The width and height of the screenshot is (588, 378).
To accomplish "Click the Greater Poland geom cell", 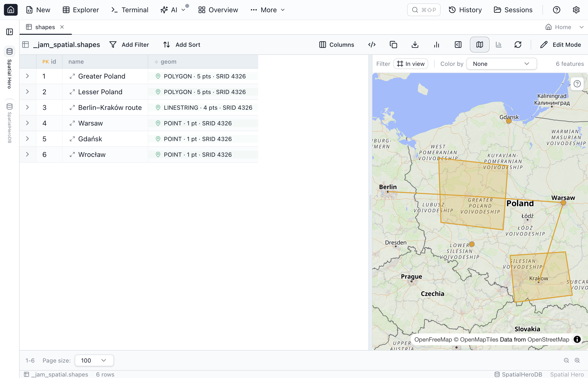I will pos(203,76).
